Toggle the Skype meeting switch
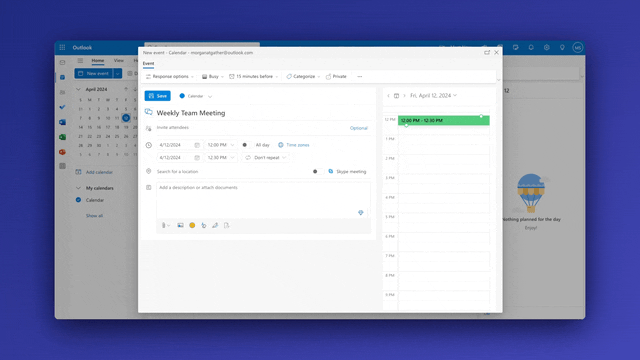The height and width of the screenshot is (360, 640). point(317,171)
